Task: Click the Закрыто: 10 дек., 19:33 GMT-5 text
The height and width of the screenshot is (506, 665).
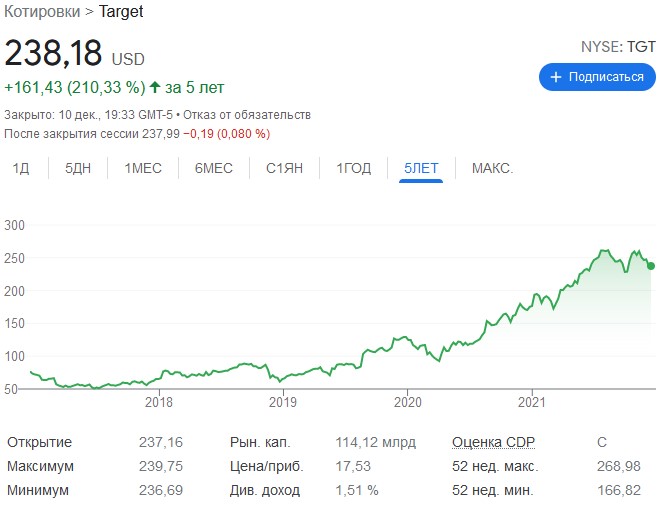Action: coord(89,115)
